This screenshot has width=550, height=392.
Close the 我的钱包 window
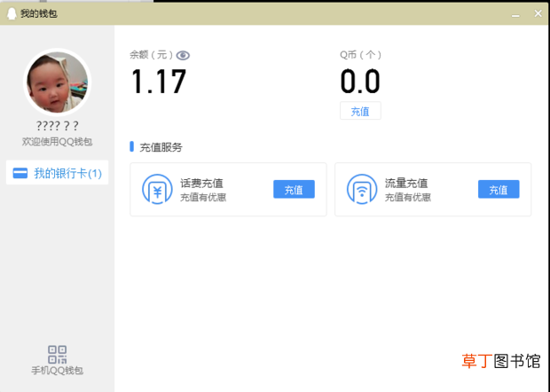pos(538,13)
